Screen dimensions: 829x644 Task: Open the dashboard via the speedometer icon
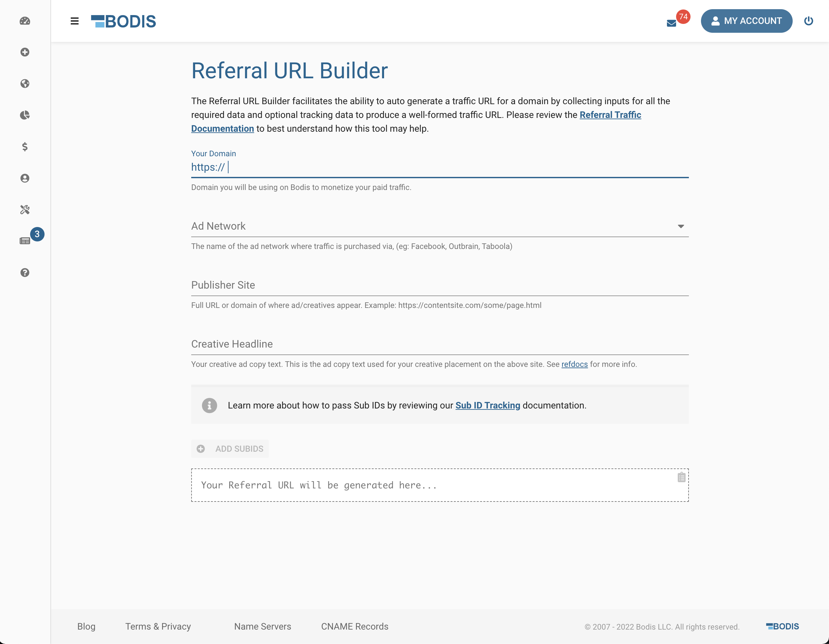[25, 21]
